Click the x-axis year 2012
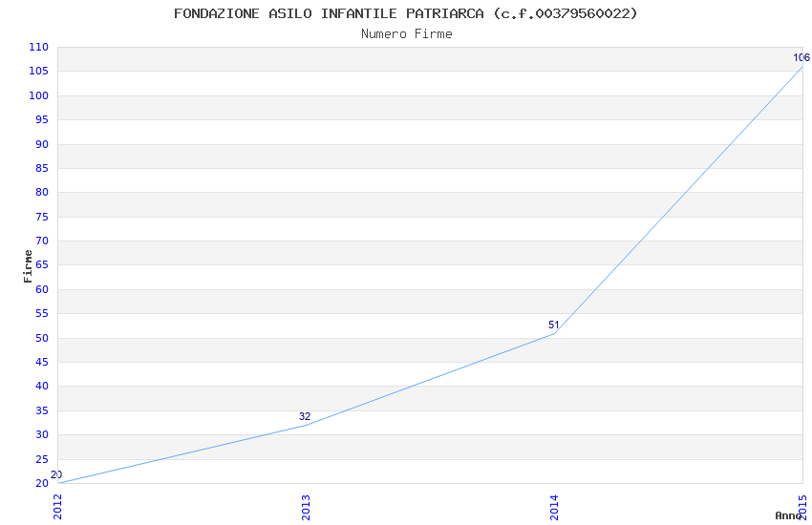The height and width of the screenshot is (525, 812). pyautogui.click(x=57, y=507)
